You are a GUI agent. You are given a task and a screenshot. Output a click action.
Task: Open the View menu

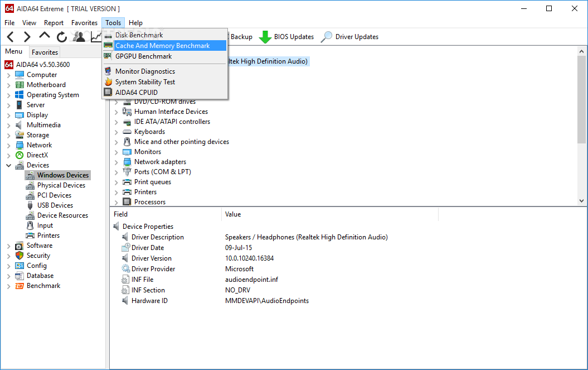point(29,23)
